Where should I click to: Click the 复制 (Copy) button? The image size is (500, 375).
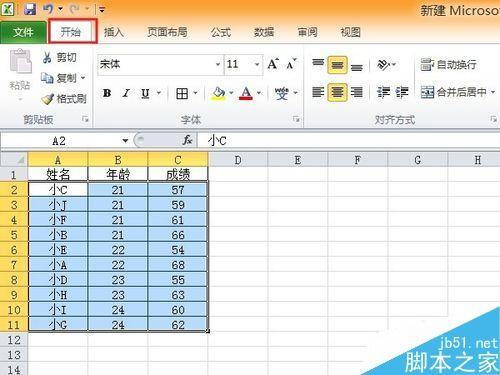pos(59,78)
